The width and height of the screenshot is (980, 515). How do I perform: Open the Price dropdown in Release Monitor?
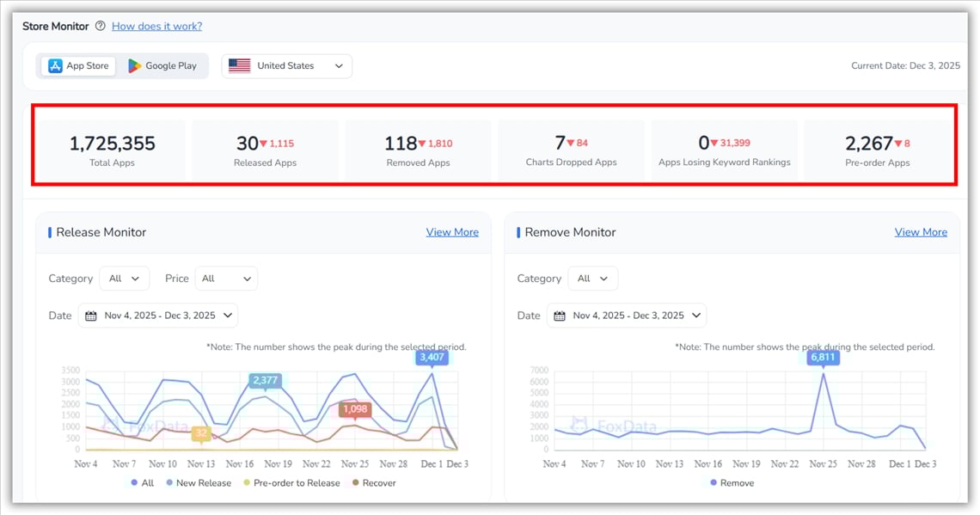point(226,278)
